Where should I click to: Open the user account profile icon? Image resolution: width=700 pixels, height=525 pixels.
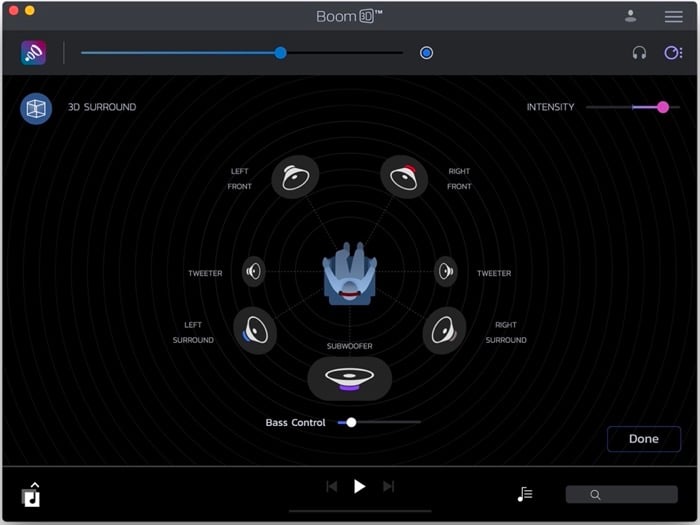[x=630, y=16]
